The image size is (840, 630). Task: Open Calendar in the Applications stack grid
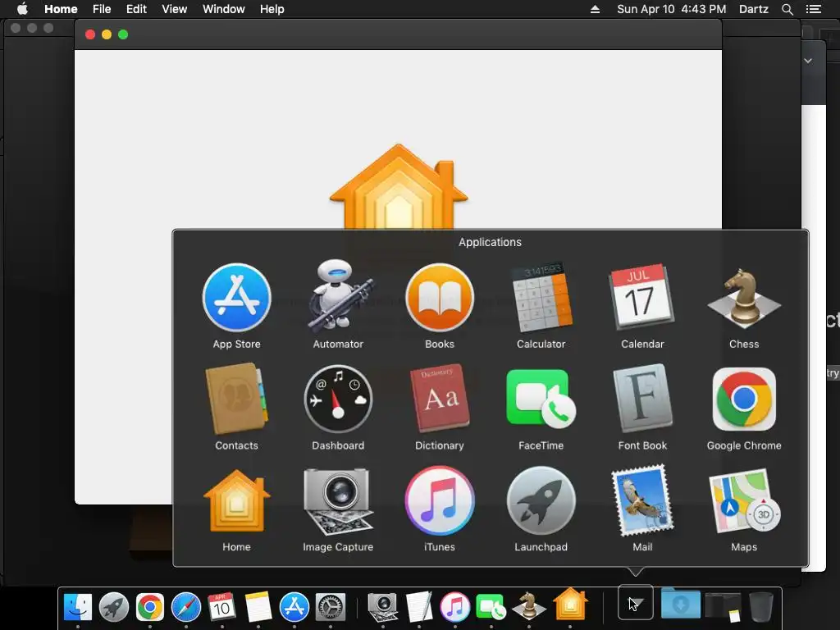(642, 297)
